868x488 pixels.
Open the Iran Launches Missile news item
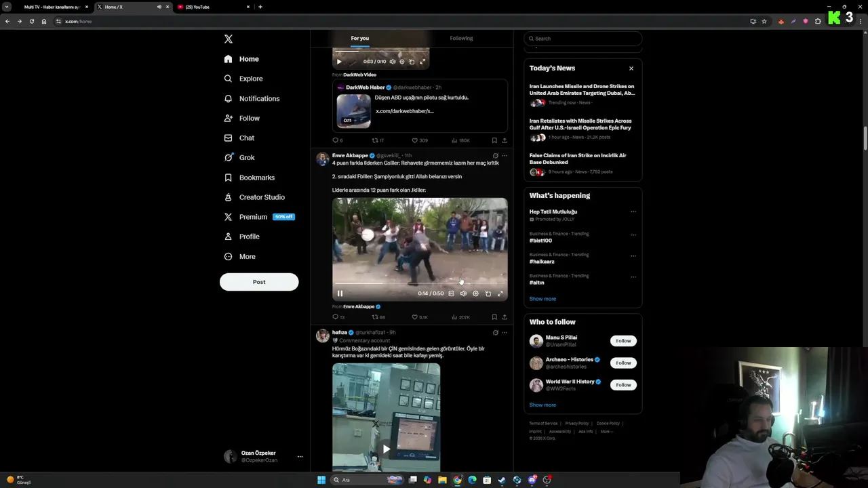click(583, 94)
